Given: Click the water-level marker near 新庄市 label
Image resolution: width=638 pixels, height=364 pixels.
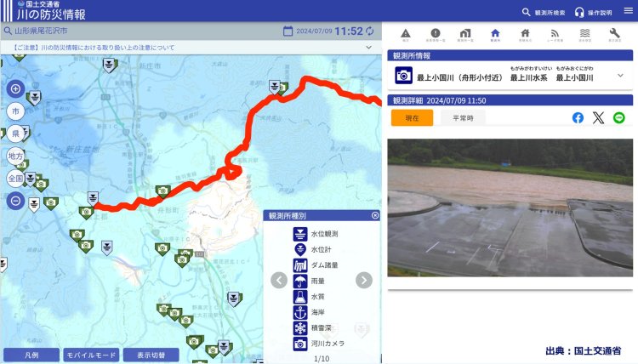Looking at the screenshot, I should pos(109,65).
